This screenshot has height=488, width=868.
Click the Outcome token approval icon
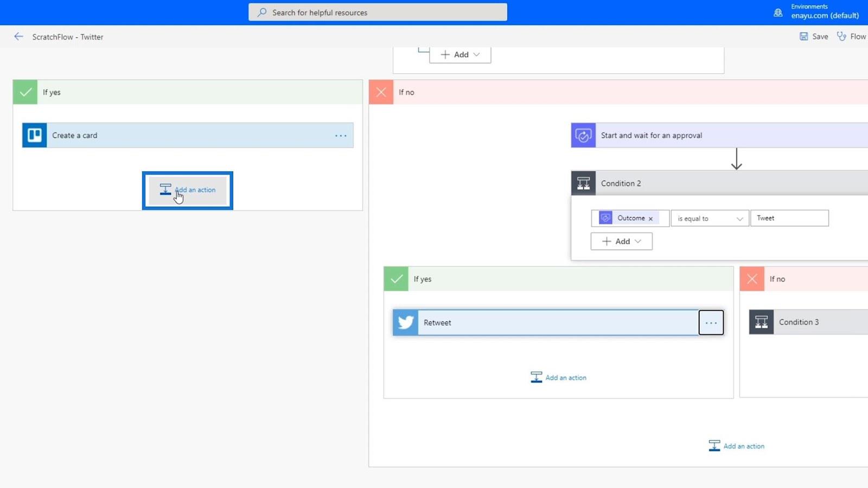coord(605,218)
